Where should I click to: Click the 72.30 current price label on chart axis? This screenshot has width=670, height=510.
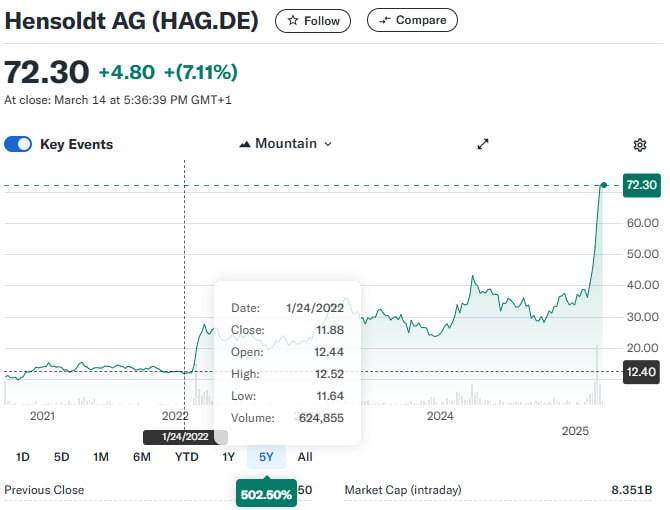[x=641, y=185]
